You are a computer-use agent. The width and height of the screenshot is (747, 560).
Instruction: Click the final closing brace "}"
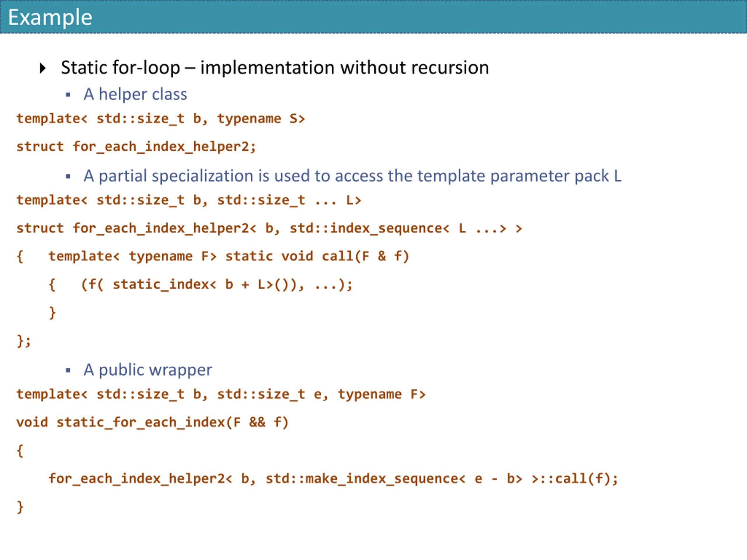pos(20,507)
